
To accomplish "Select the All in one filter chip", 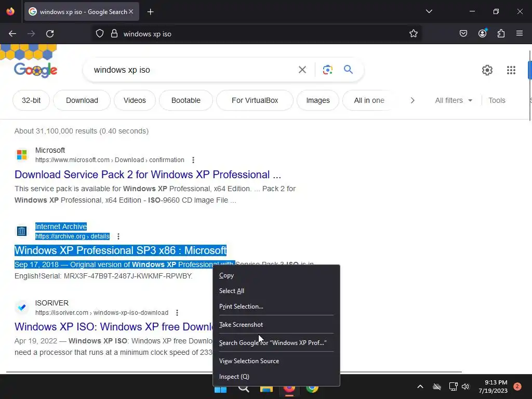I will [x=369, y=100].
